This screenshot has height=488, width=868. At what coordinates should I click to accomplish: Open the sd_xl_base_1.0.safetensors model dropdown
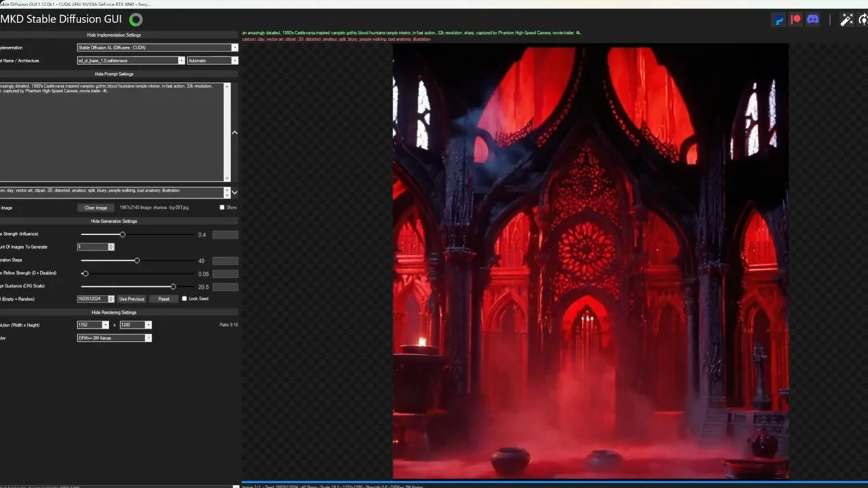click(131, 60)
